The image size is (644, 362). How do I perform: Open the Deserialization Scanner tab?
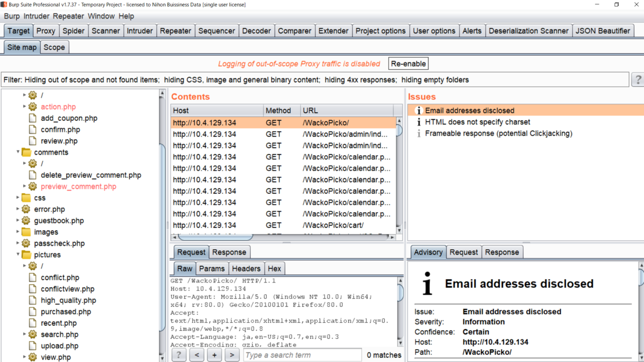tap(529, 31)
